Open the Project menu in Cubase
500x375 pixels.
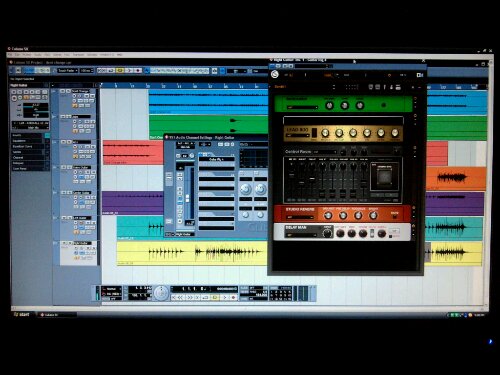pos(27,55)
